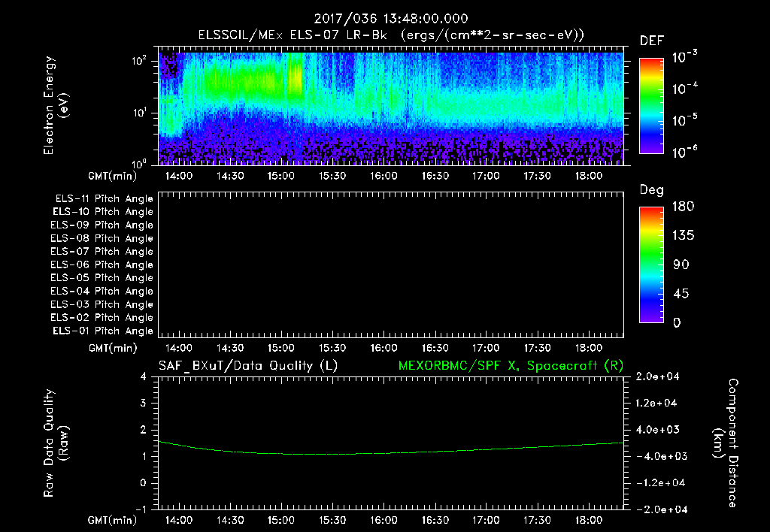Screen dimensions: 770x532
Task: Click the 10^-6 tick on DEF scale
Action: (x=684, y=152)
